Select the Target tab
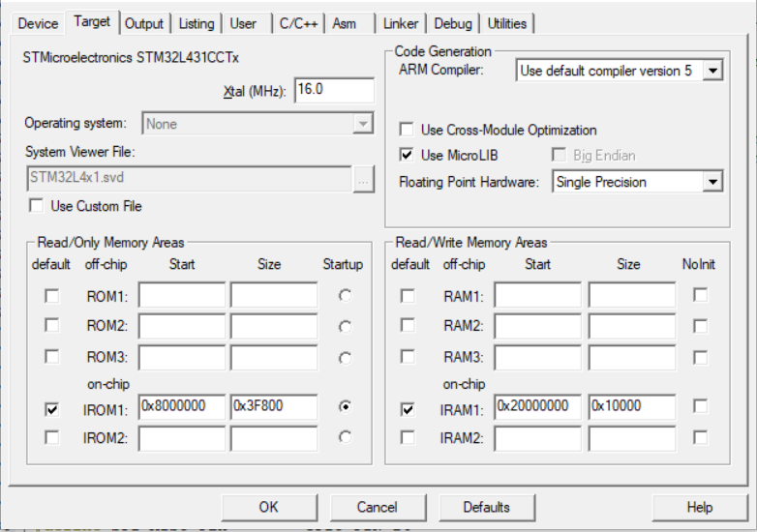 (92, 21)
